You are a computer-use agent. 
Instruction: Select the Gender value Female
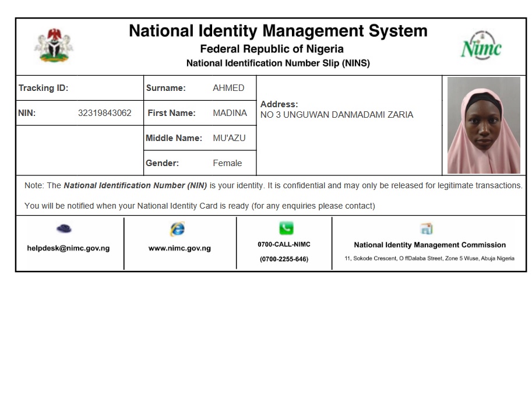(227, 163)
